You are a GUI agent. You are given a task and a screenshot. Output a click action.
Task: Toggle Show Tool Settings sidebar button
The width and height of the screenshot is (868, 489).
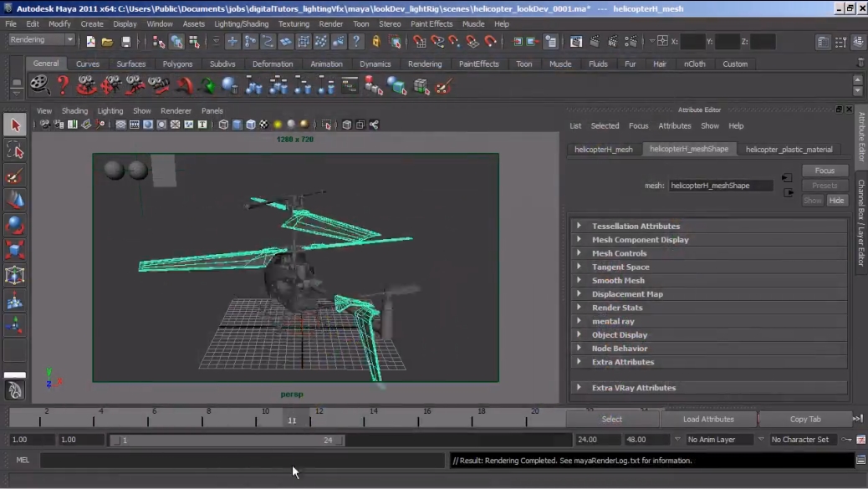pos(841,42)
